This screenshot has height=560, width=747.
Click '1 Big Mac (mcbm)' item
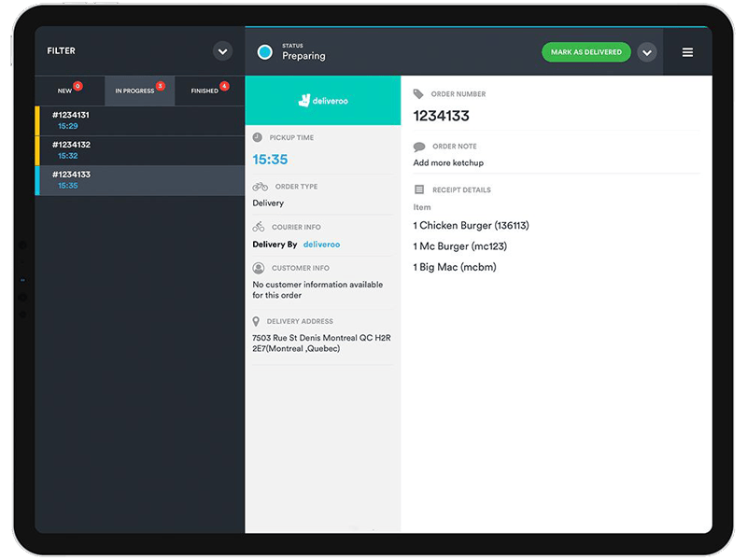(x=455, y=267)
